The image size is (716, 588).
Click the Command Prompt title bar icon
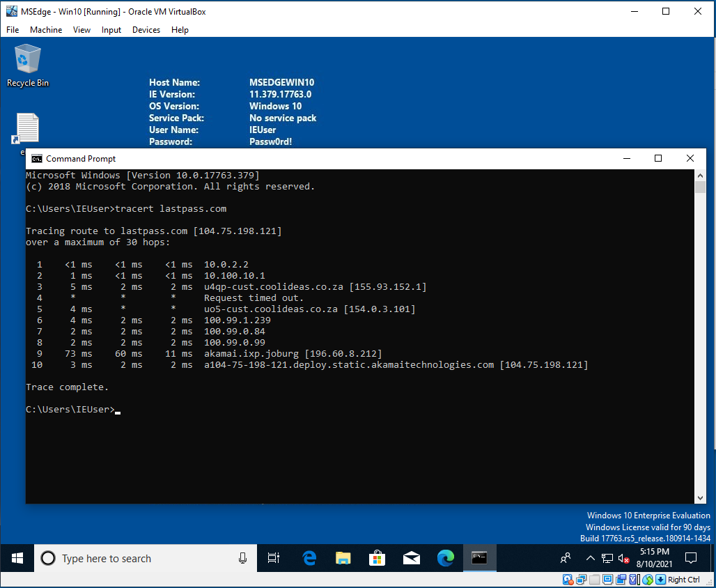pos(36,159)
